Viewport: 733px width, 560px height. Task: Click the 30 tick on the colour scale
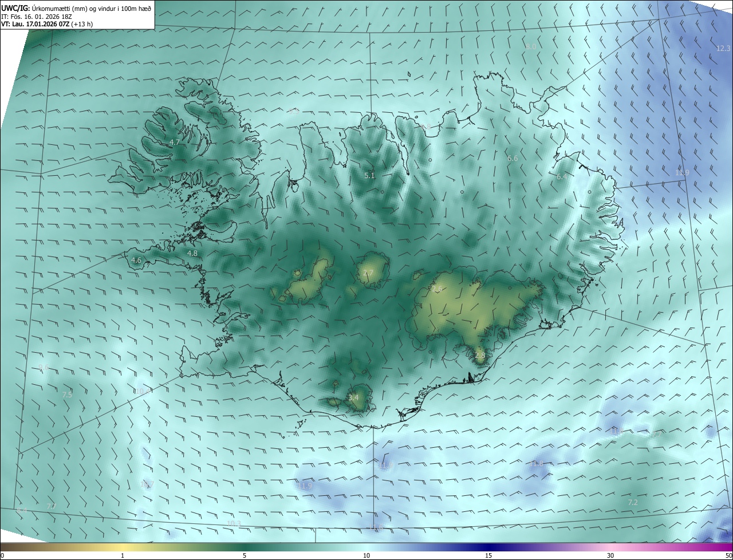coord(610,556)
